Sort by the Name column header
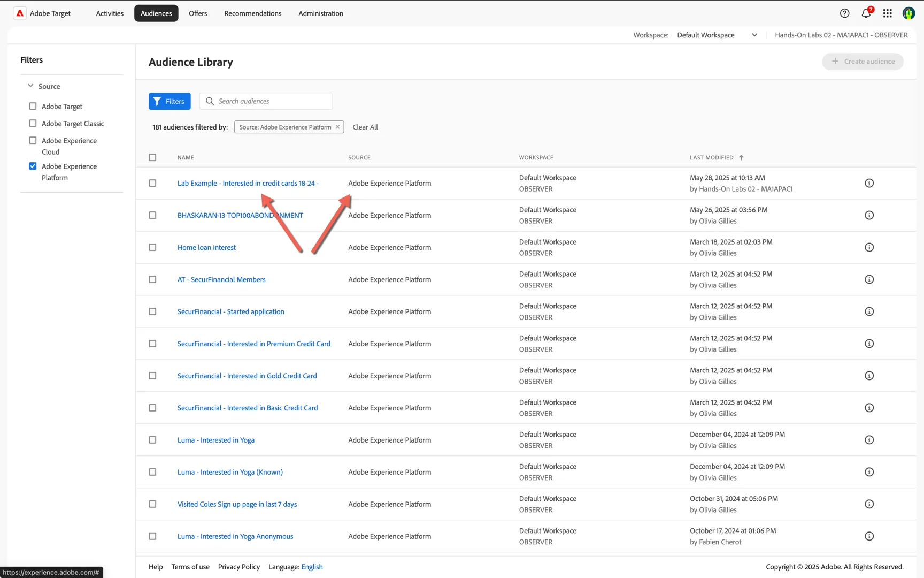 pyautogui.click(x=186, y=157)
